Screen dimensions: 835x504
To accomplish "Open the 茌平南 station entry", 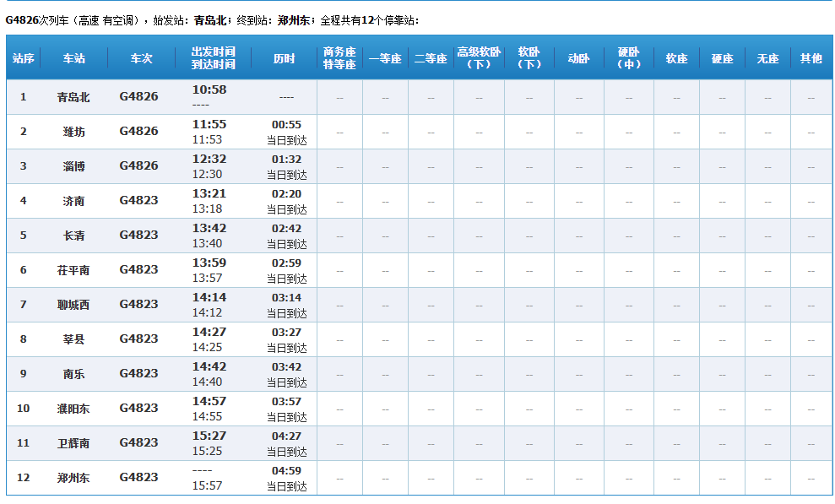I will pos(73,270).
